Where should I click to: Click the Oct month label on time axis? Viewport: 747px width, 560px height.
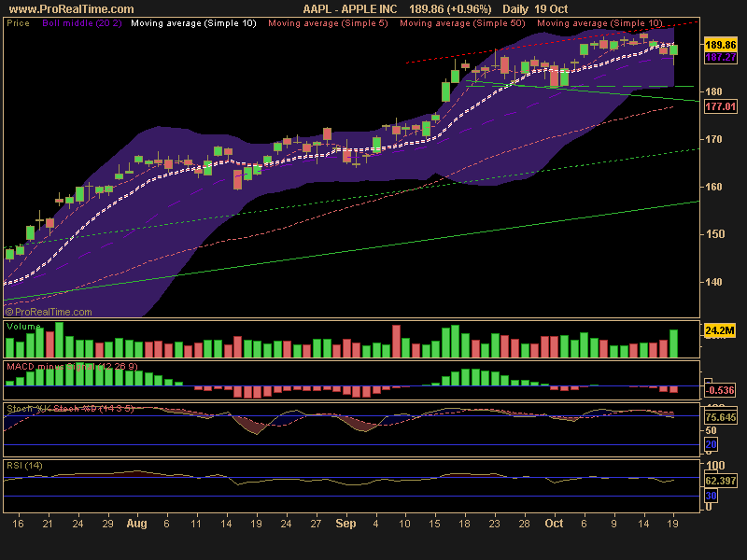(x=554, y=524)
